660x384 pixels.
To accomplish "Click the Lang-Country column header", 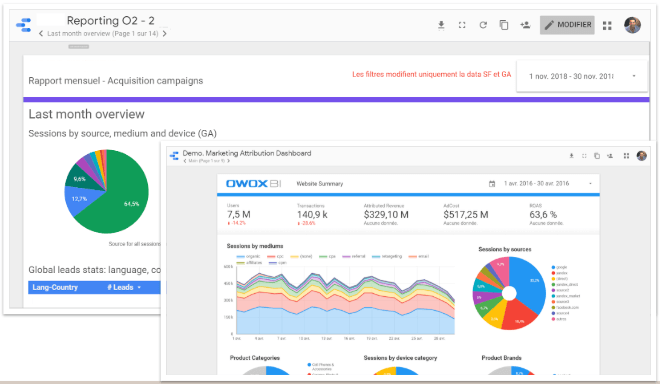I will [x=55, y=288].
